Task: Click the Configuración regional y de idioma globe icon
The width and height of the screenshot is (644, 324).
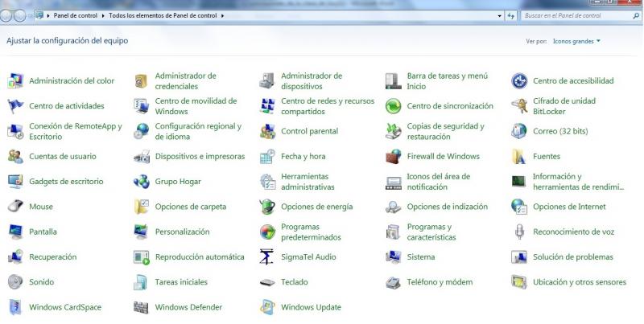Action: coord(142,131)
